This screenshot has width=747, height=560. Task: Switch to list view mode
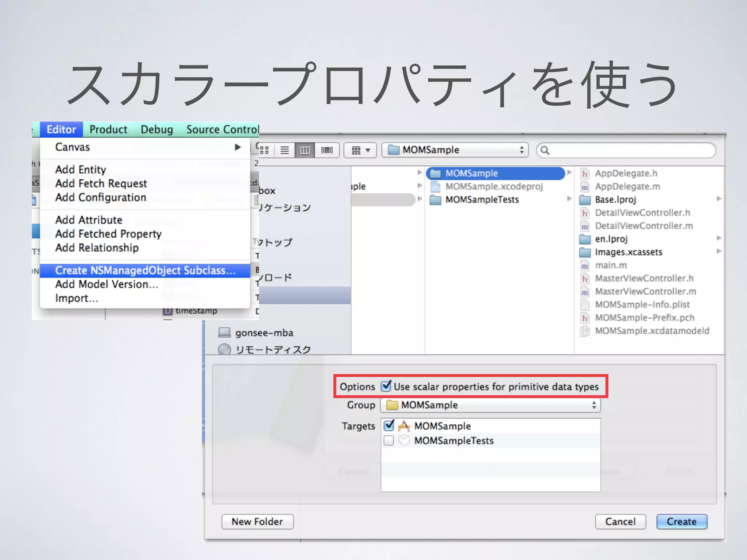coord(285,150)
